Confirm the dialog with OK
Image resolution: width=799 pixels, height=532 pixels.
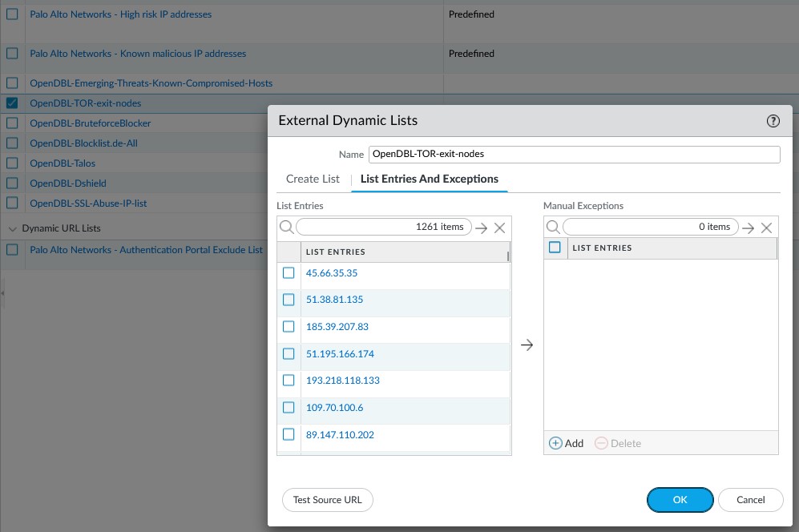[680, 500]
